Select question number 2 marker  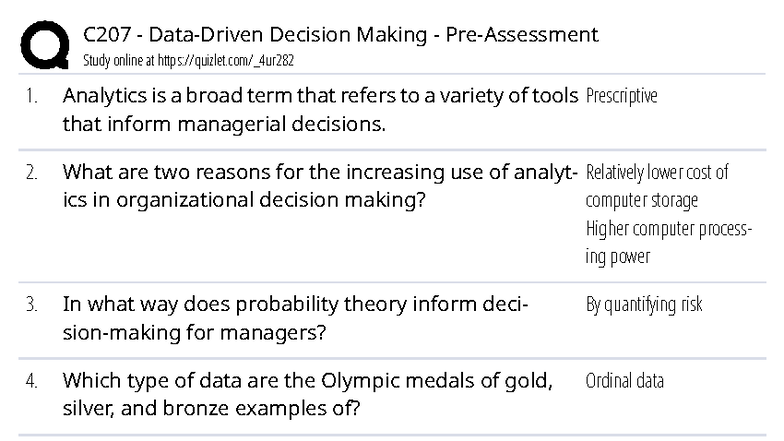tap(32, 173)
